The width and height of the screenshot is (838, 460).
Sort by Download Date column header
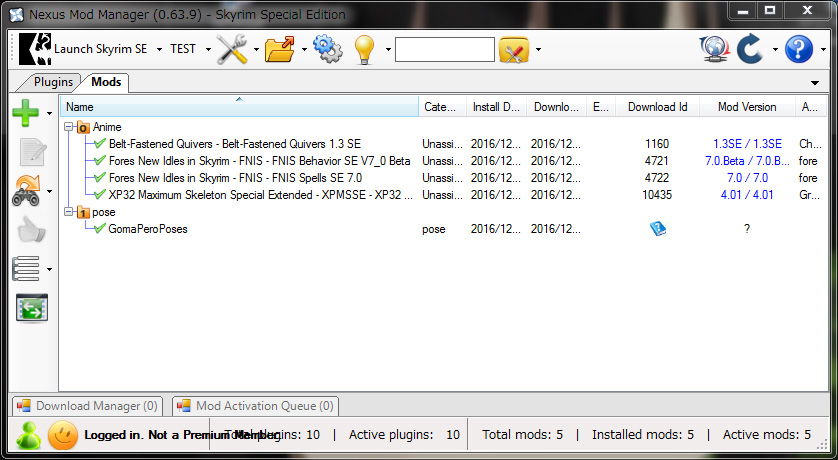coord(556,107)
